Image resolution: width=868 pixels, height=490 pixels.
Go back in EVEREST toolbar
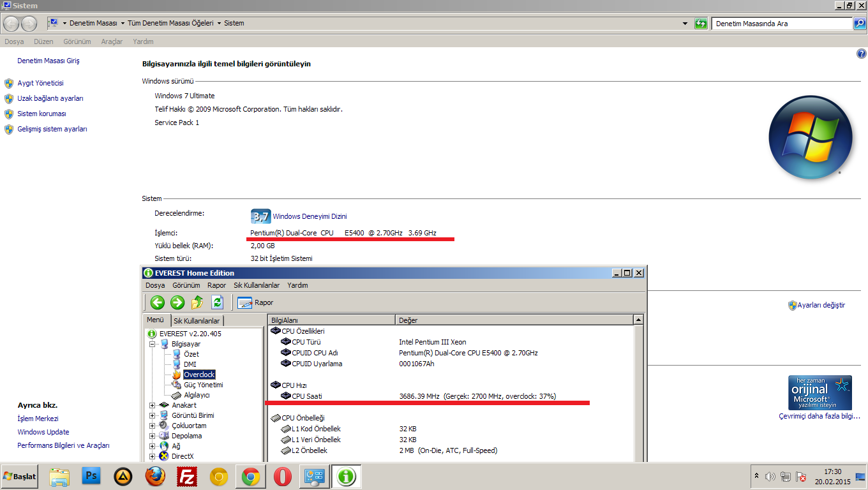(x=158, y=302)
